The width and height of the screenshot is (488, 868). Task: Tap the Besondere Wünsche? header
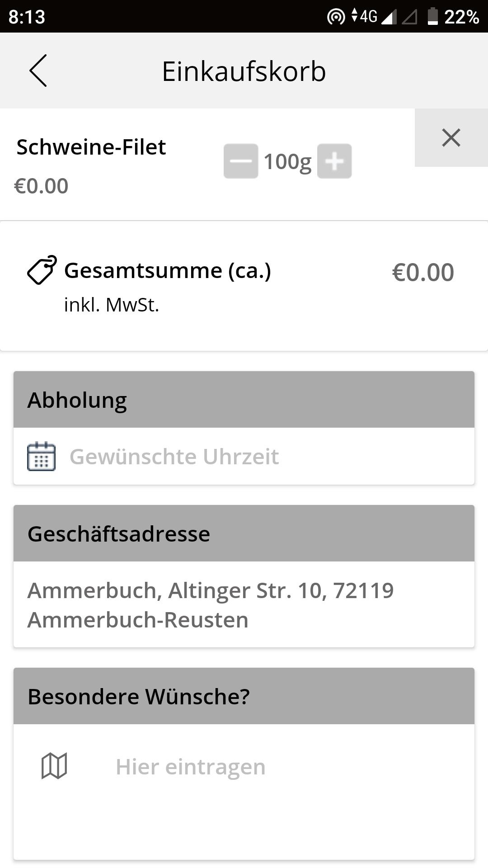pyautogui.click(x=244, y=696)
